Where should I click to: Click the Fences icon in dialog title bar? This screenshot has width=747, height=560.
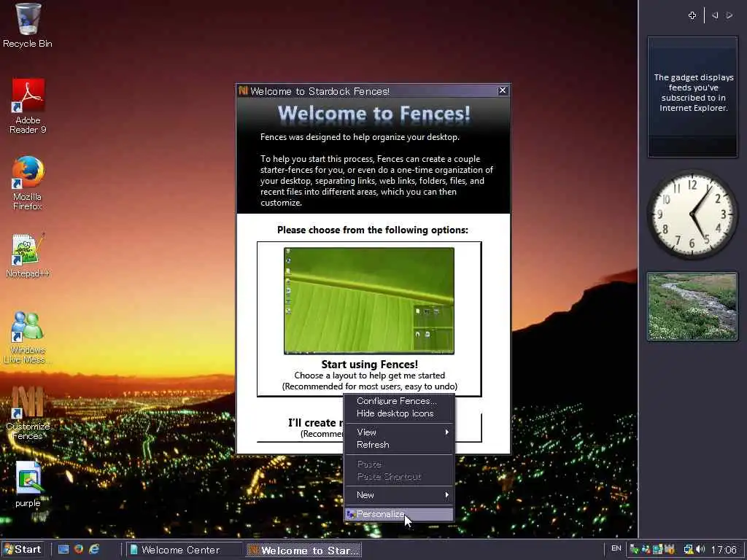pyautogui.click(x=243, y=90)
